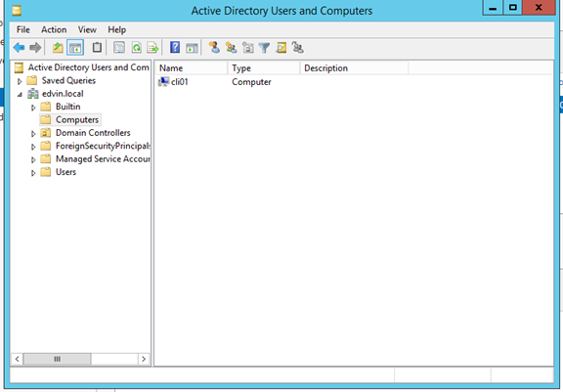Create a new organizational unit icon

pyautogui.click(x=247, y=47)
